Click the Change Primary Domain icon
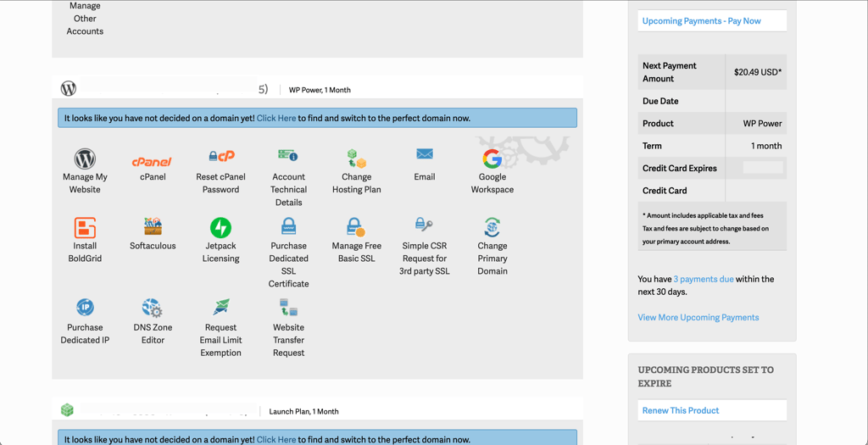Image resolution: width=868 pixels, height=445 pixels. coord(492,227)
